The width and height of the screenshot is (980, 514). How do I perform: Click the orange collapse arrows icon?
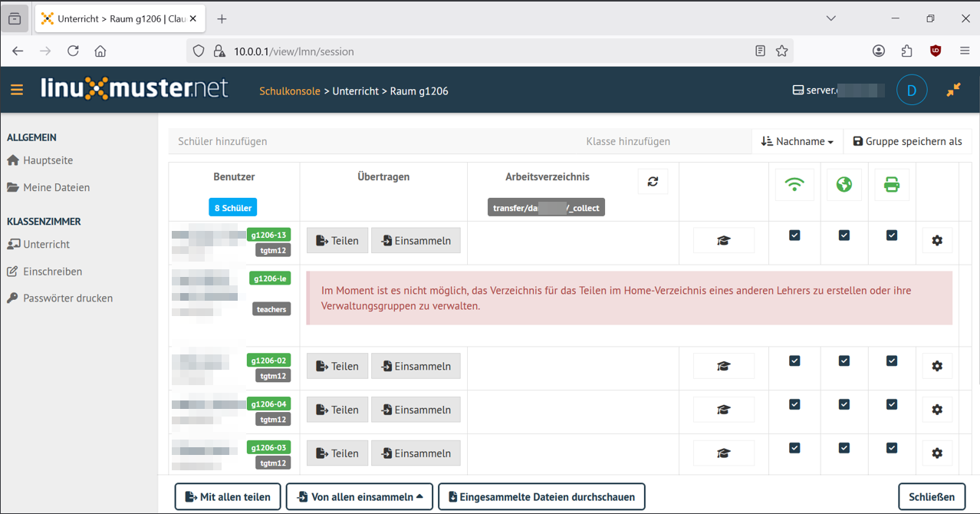[x=953, y=90]
